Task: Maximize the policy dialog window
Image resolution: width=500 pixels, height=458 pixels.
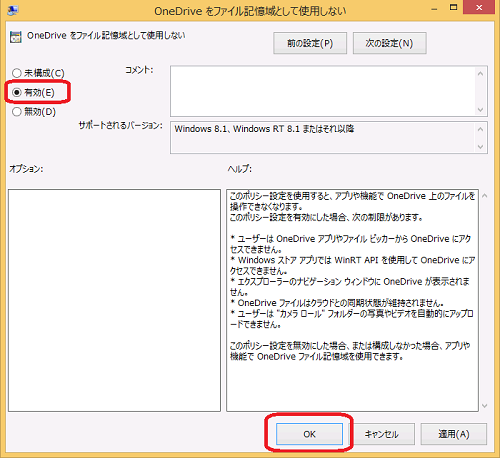Action: [x=453, y=7]
